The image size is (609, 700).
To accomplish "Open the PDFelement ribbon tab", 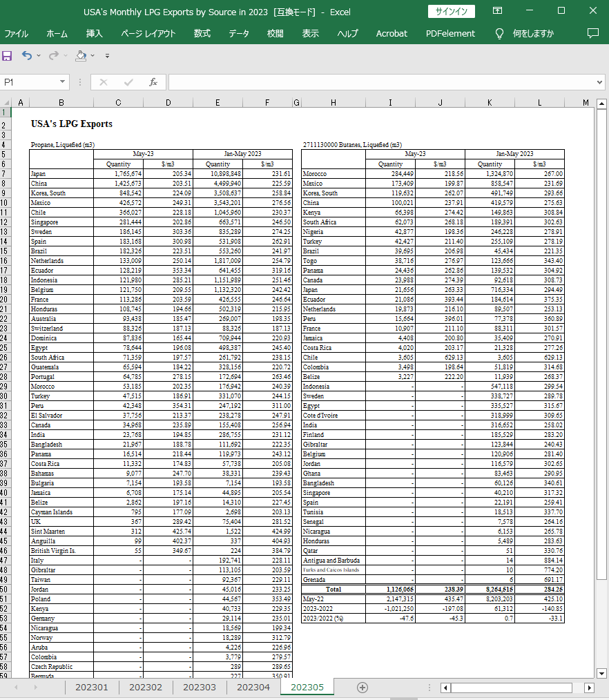I will coord(450,34).
